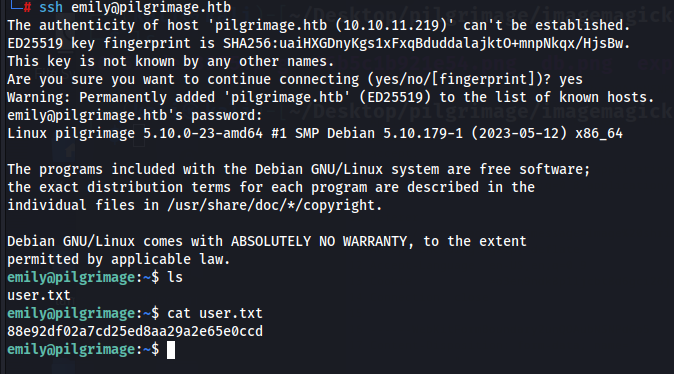Click the /usr/share/doc/*/copyright path

[274, 205]
